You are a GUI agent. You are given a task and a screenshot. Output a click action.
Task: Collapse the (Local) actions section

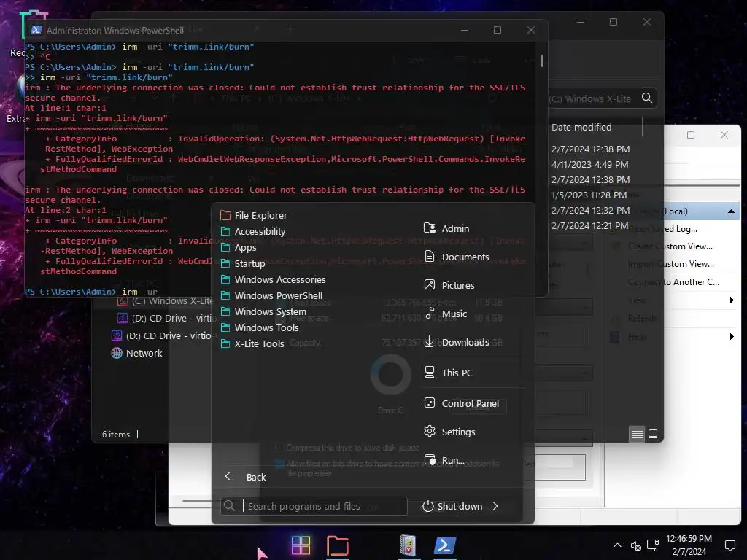731,211
